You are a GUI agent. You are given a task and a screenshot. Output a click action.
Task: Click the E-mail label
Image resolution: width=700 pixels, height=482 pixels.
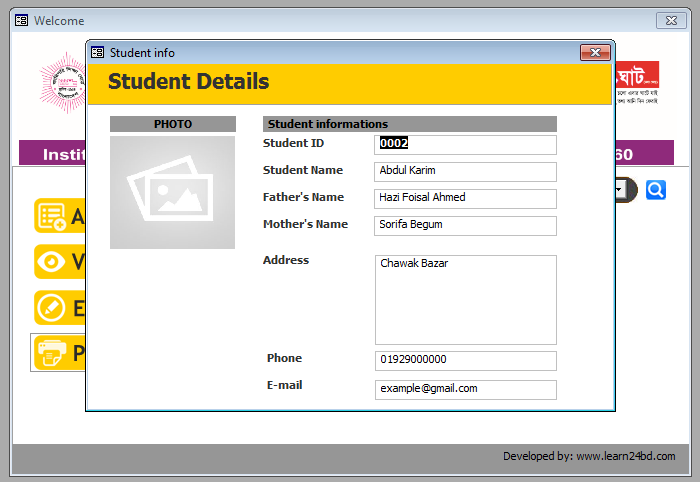pyautogui.click(x=284, y=385)
